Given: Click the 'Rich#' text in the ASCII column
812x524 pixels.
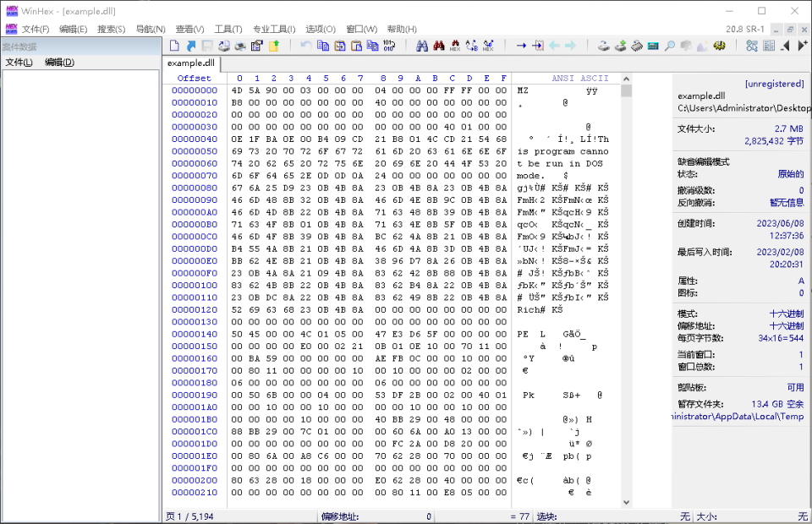Looking at the screenshot, I should (531, 310).
